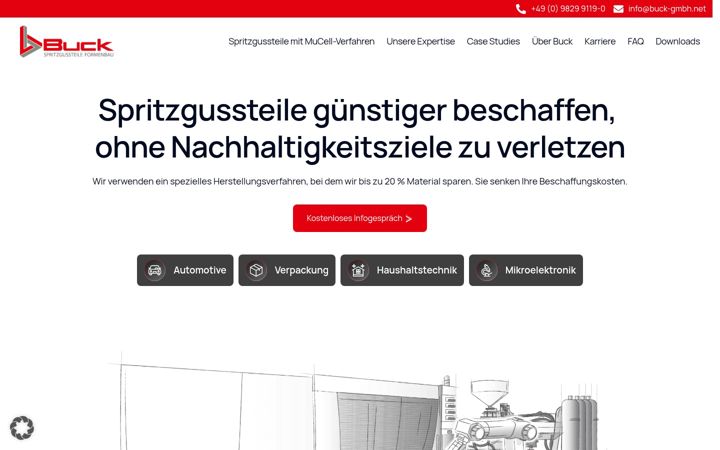Screen dimensions: 720x450
Task: Open Unsere Expertise menu item
Action: (420, 41)
